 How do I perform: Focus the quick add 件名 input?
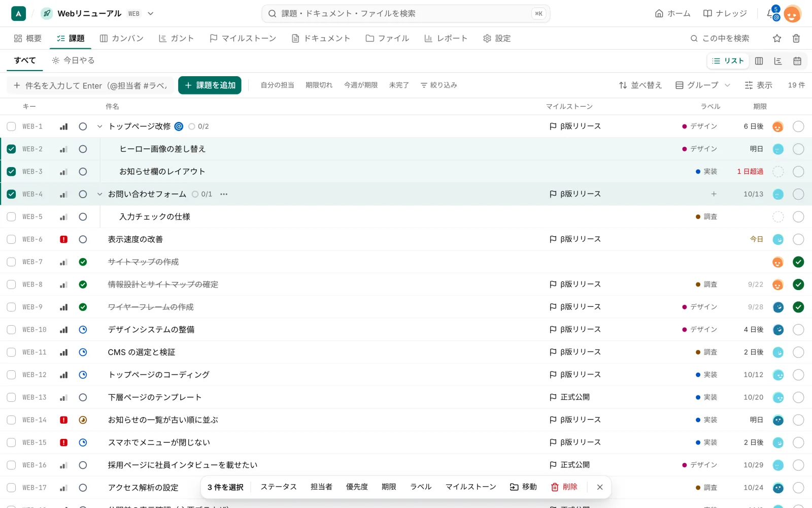pos(90,85)
